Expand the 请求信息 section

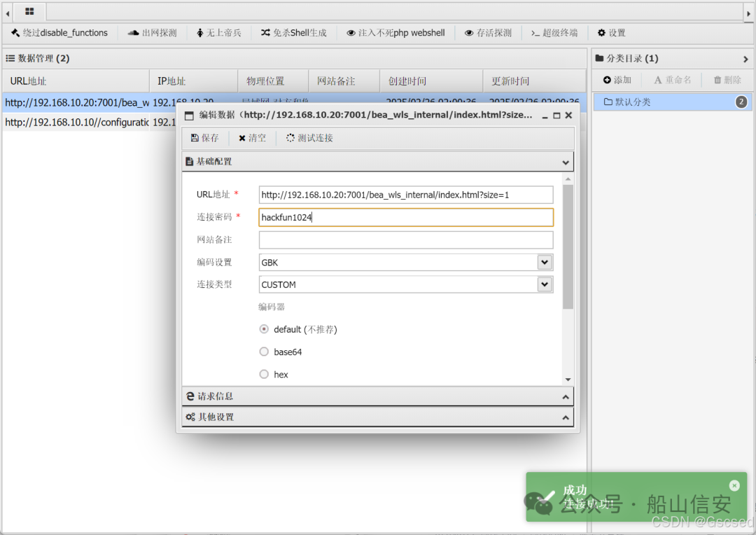[566, 397]
